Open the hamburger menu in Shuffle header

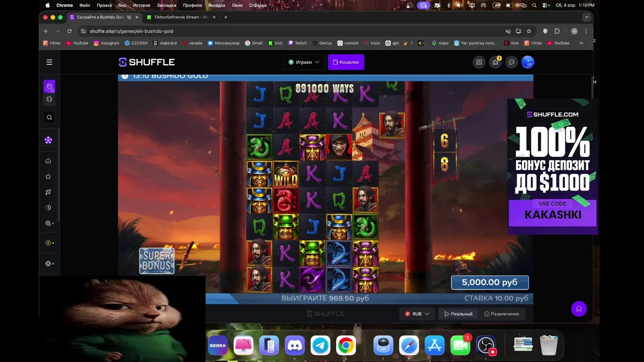coord(49,62)
